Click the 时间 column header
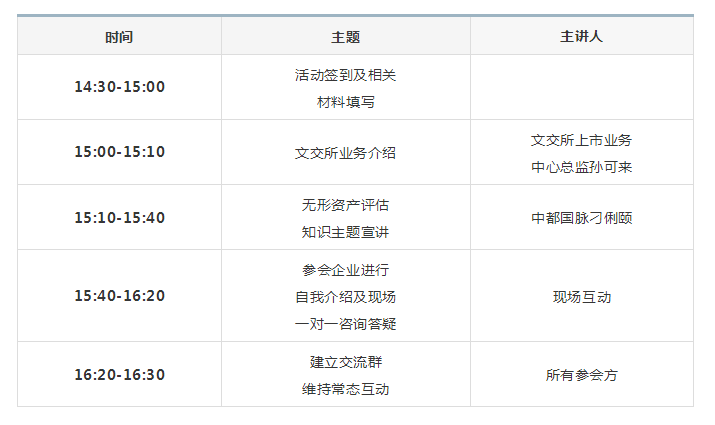This screenshot has height=425, width=715. [119, 36]
